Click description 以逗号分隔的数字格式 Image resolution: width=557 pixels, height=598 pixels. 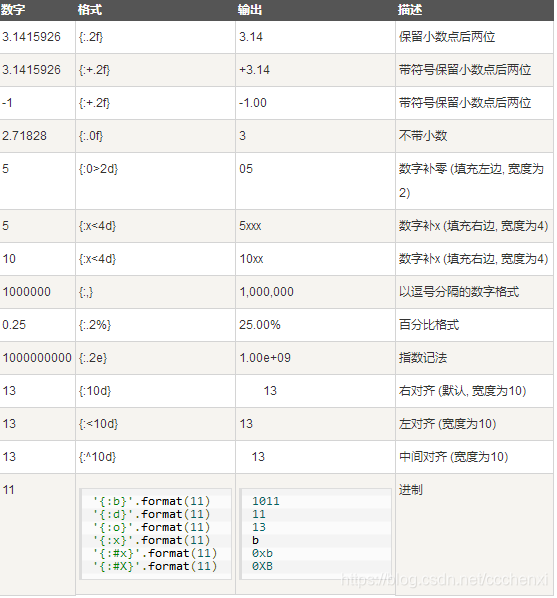coord(459,292)
